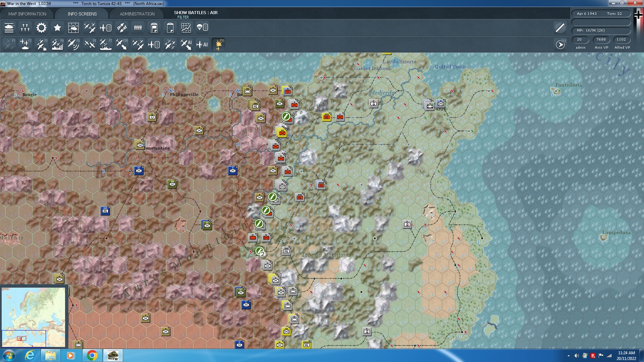Screen dimensions: 644x362
Task: Select the F4 strategic bombing mission icon
Action: [x=57, y=44]
